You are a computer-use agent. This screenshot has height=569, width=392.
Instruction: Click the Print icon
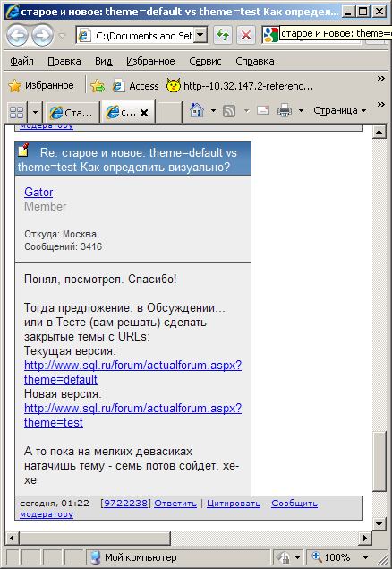click(x=285, y=110)
